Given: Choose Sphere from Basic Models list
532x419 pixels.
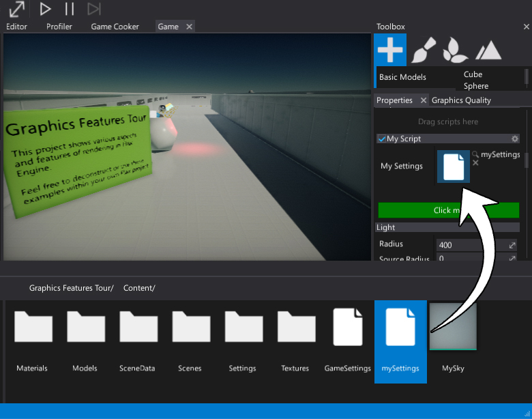Looking at the screenshot, I should 476,86.
